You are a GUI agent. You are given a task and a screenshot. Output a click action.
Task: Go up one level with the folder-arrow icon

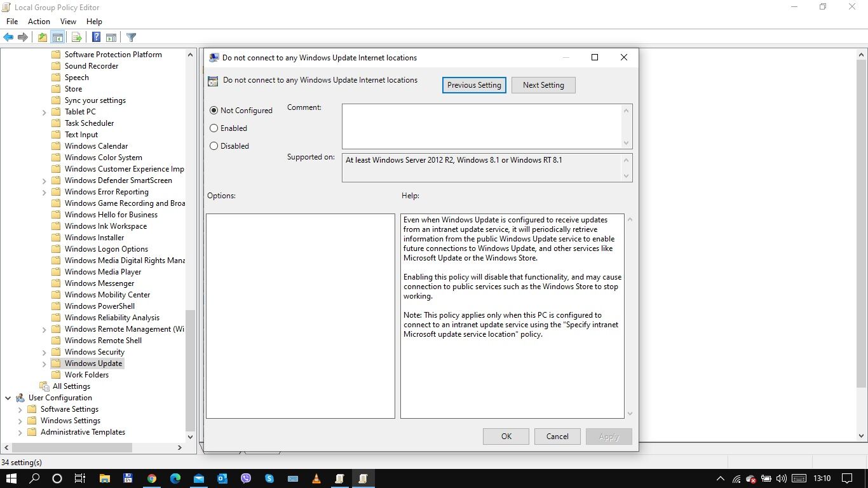[42, 37]
